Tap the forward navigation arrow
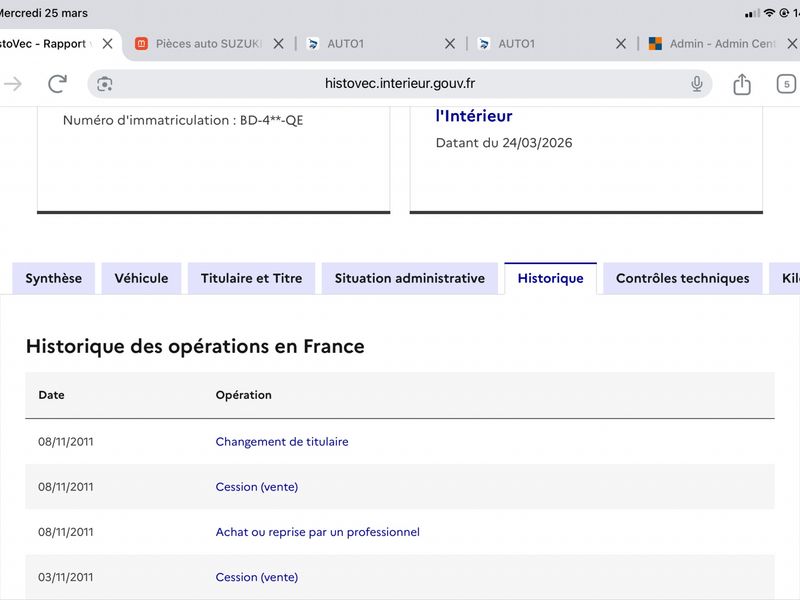 [13, 84]
